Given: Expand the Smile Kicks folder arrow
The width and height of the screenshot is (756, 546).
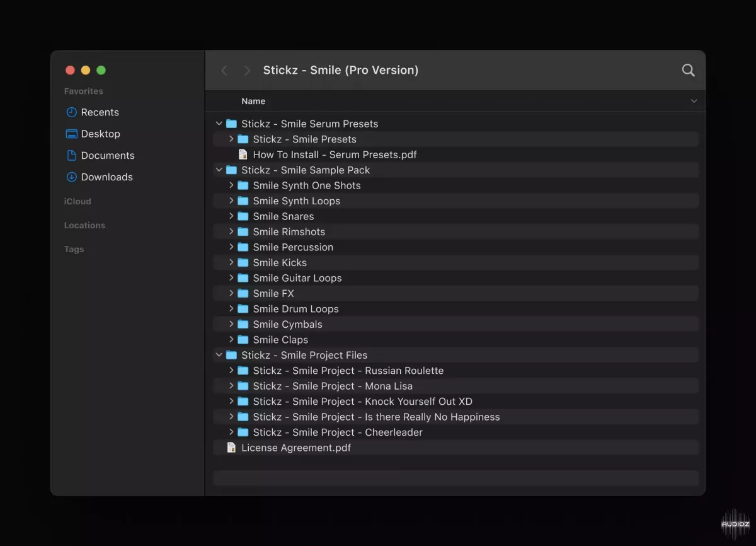Looking at the screenshot, I should point(231,262).
